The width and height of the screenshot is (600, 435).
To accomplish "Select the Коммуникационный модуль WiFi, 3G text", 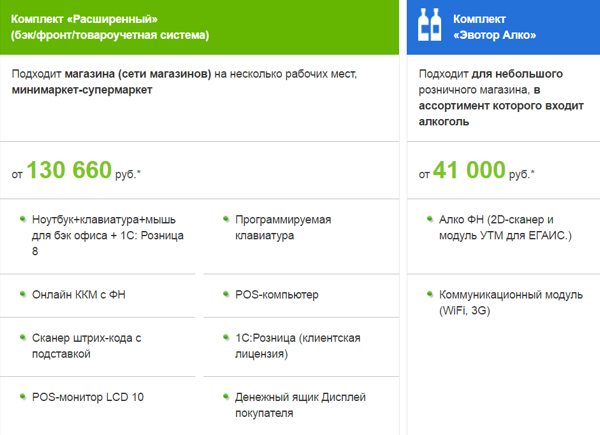I will click(503, 304).
